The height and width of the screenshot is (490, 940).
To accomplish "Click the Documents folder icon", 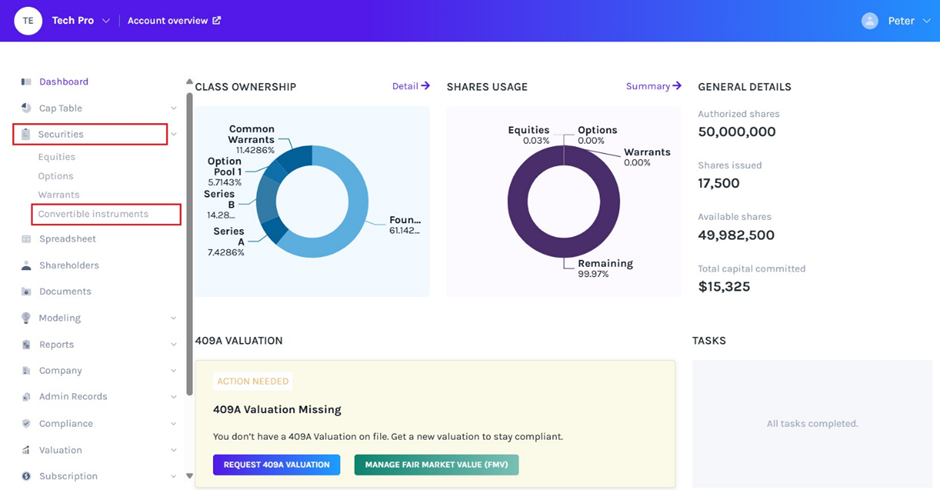I will click(26, 292).
